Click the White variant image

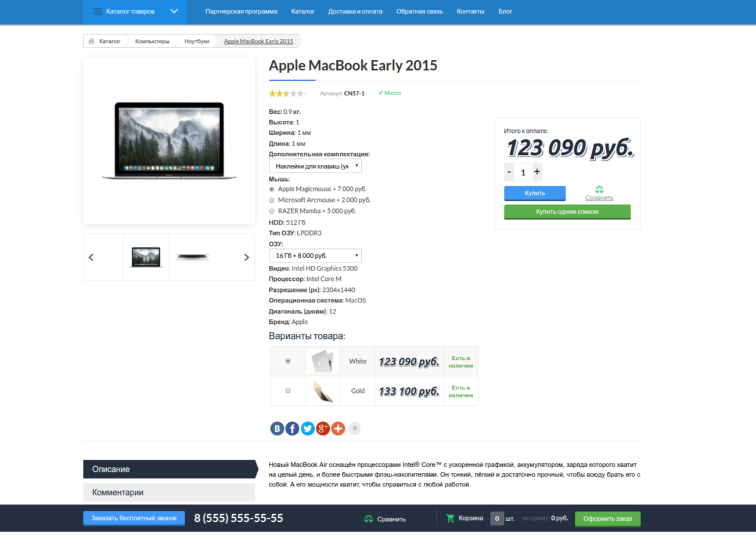tap(322, 361)
